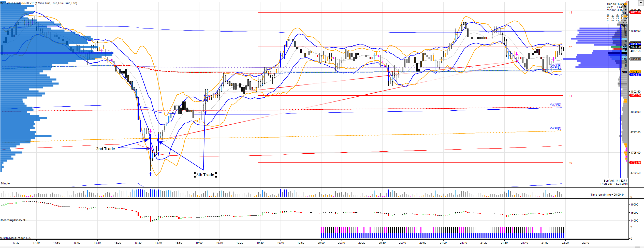Viewport: 644px width, 248px height.
Task: Click the 4795.00 price axis label
Action: [635, 153]
